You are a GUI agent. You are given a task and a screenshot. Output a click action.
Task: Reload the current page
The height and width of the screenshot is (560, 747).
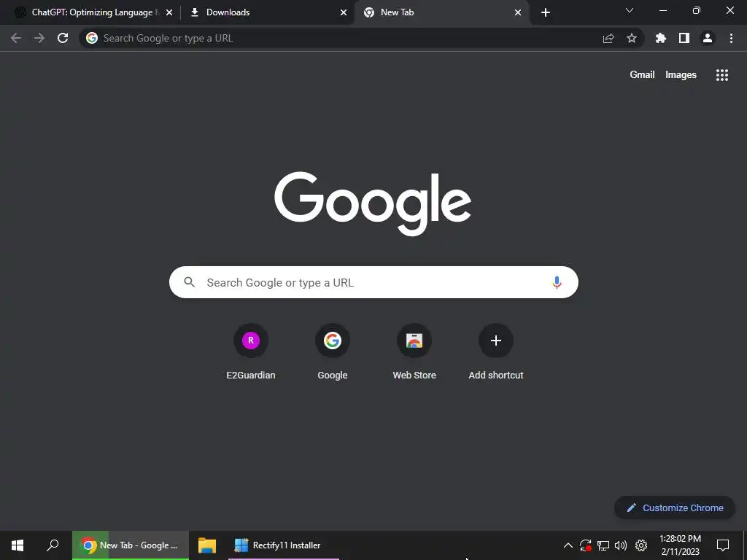[x=63, y=38]
